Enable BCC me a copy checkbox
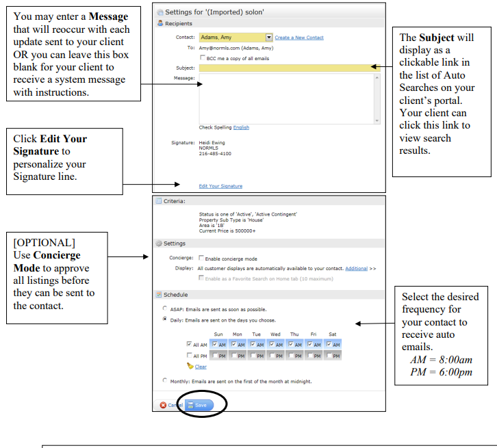Screen dimensions: 497x448 (x=202, y=57)
